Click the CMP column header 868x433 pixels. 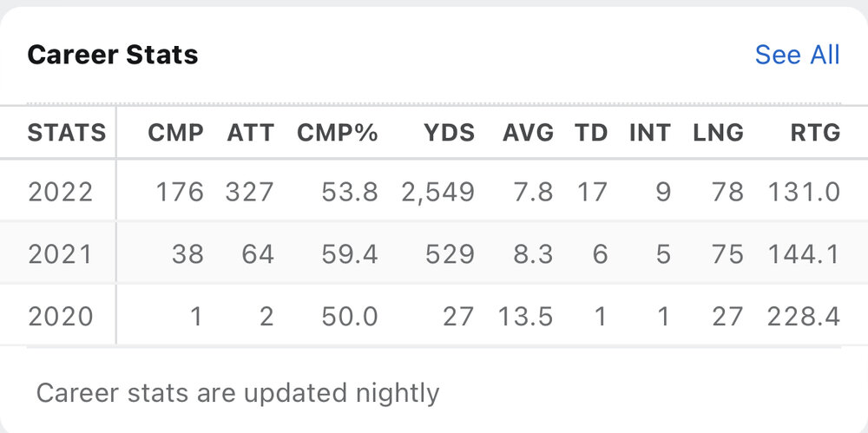tap(175, 133)
